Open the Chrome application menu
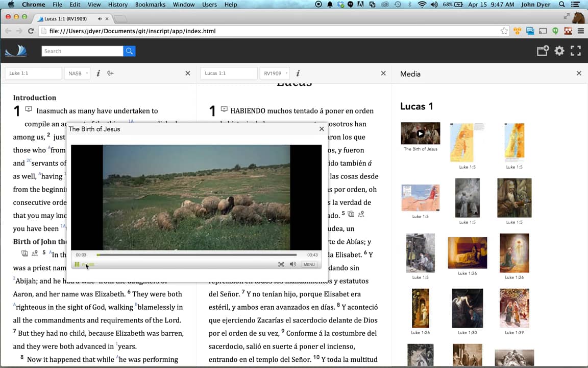The height and width of the screenshot is (368, 588). click(x=33, y=5)
